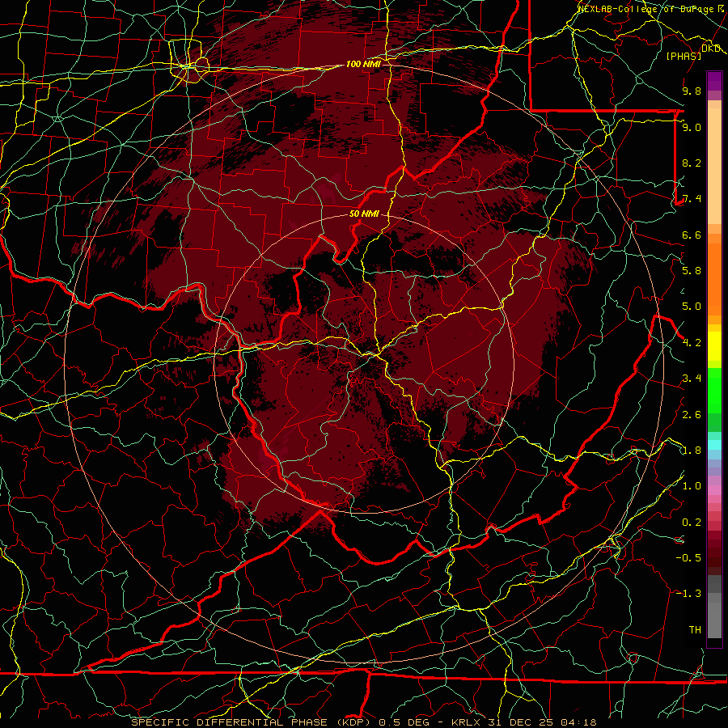Click the 4.2 value on color scale
Image resolution: width=728 pixels, height=728 pixels.
[692, 343]
